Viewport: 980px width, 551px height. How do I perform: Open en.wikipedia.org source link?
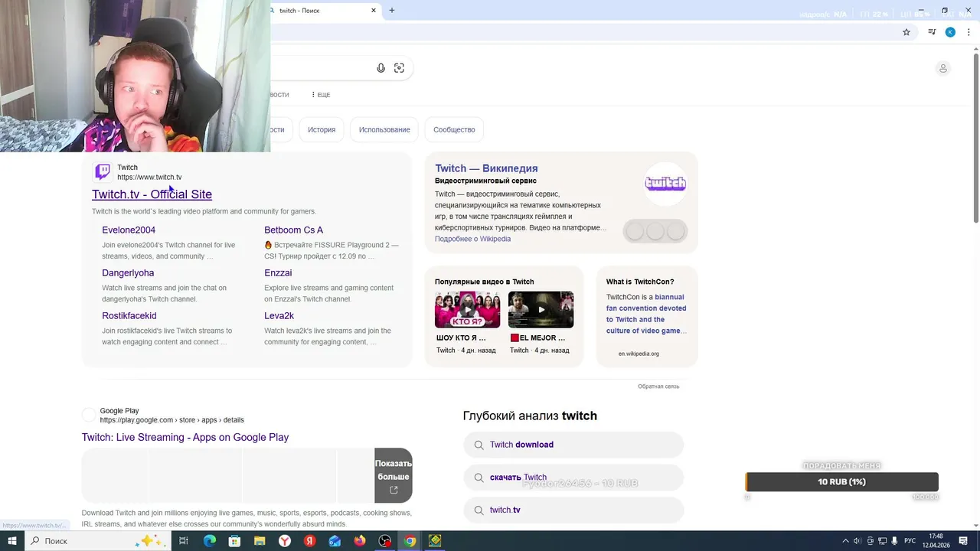click(639, 354)
